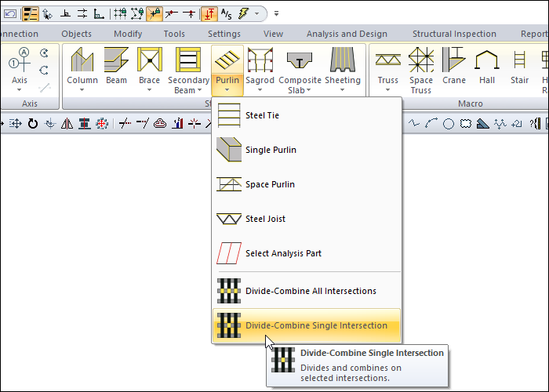The width and height of the screenshot is (549, 392).
Task: Select Single Purlin from the menu
Action: coord(307,150)
